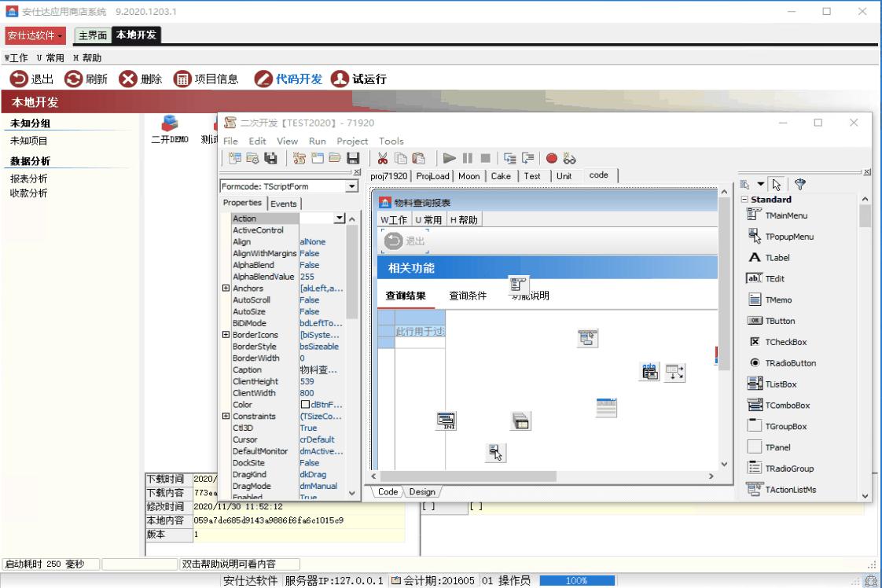
Task: Select TLabel component in palette
Action: [768, 257]
